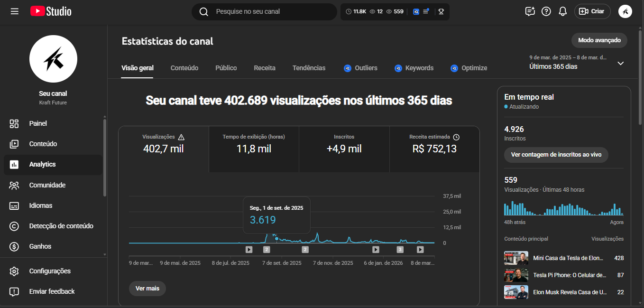Open the Keywords tab
Viewport: 644px width, 308px height.
(414, 68)
